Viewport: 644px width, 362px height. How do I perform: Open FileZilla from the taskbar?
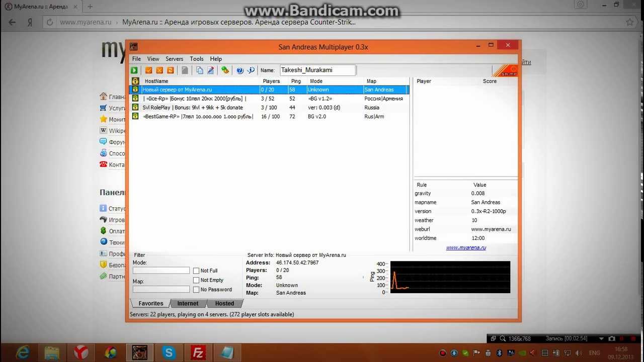pos(197,352)
